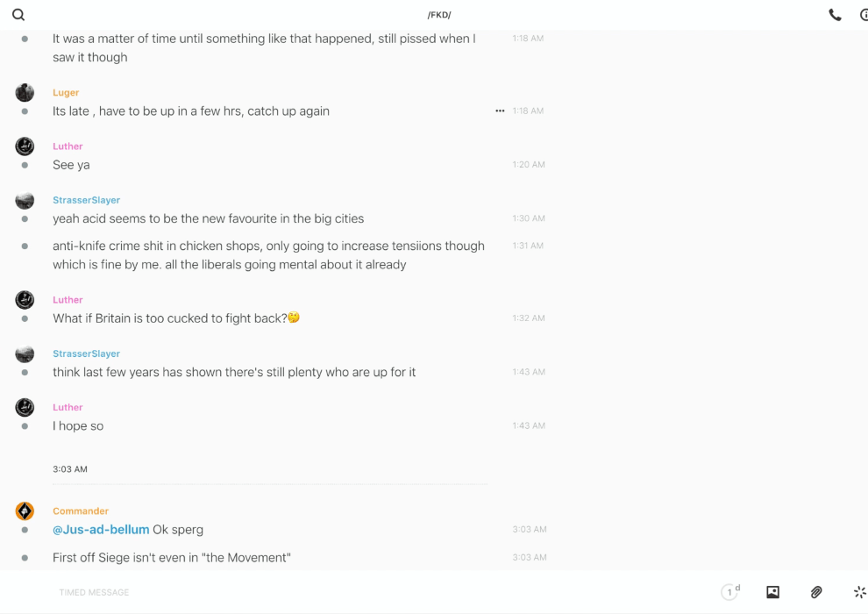Screen dimensions: 868x614
Task: Click the picture upload icon
Action: pos(772,592)
